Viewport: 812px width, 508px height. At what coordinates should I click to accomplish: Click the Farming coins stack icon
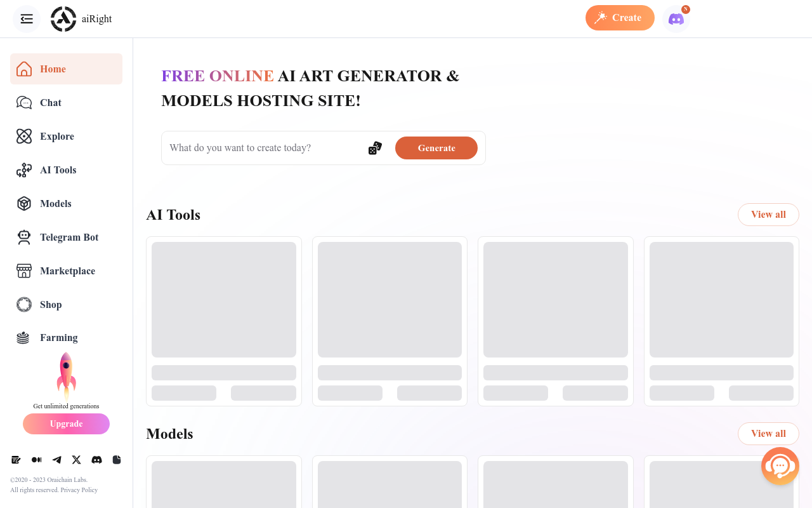(23, 338)
